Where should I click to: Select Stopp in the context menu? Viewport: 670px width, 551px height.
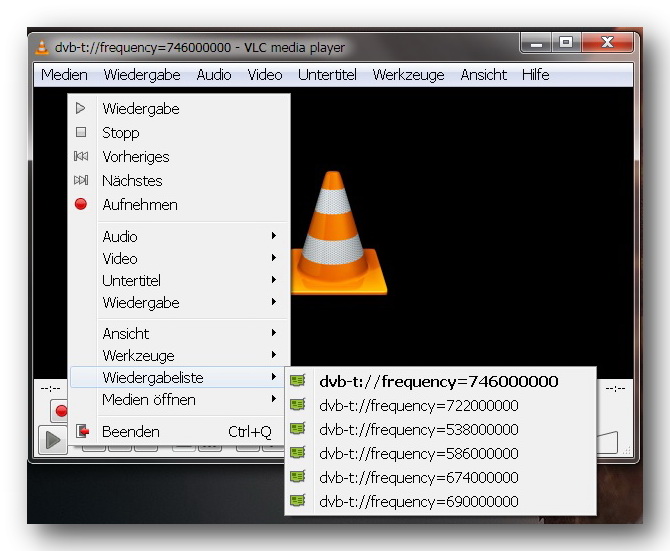[179, 132]
